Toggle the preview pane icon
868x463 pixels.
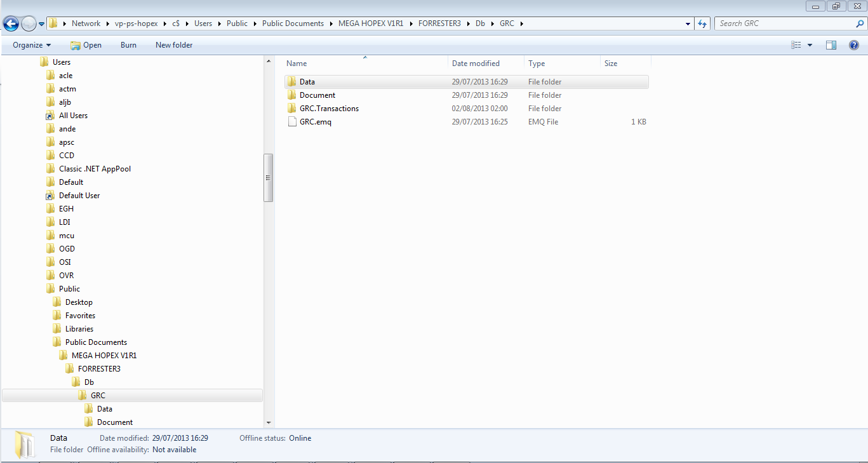831,45
